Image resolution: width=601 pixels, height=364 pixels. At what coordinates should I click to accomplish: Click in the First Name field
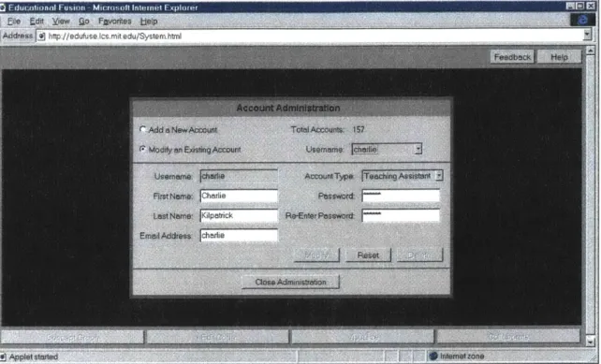239,196
